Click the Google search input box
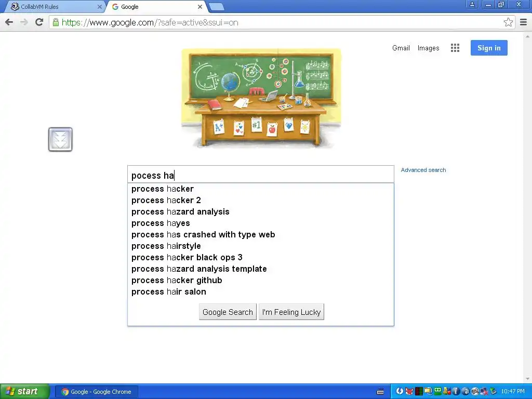 tap(261, 175)
